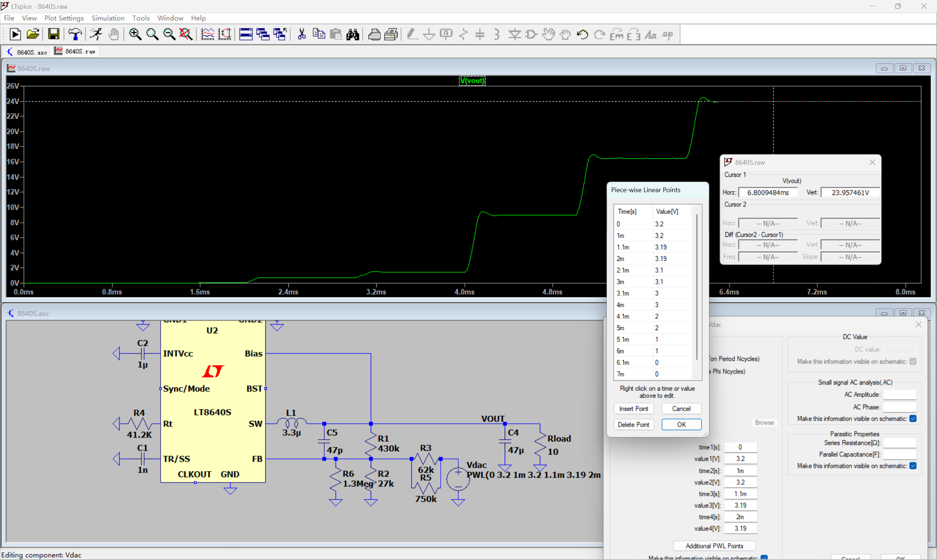Image resolution: width=937 pixels, height=560 pixels.
Task: Switch to the 8640S.asc tab
Action: point(27,52)
